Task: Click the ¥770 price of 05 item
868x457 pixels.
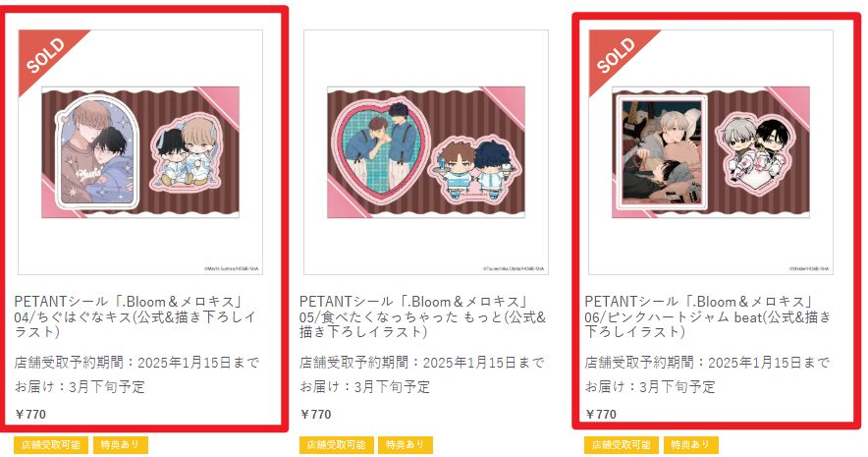Action: click(315, 415)
